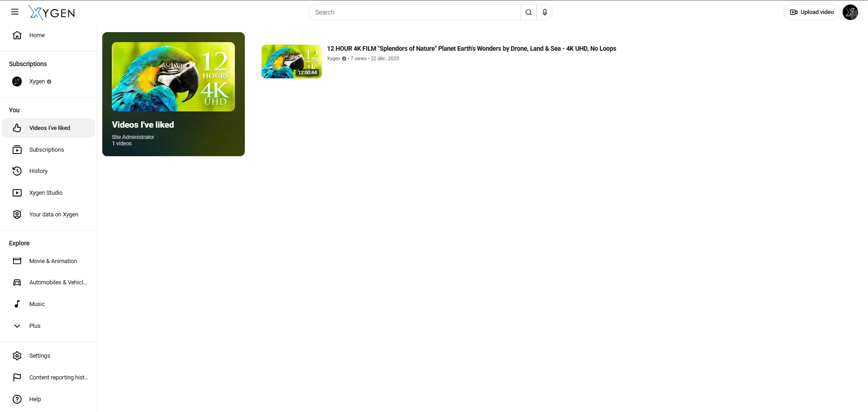
Task: Go to Home in sidebar
Action: (x=37, y=35)
